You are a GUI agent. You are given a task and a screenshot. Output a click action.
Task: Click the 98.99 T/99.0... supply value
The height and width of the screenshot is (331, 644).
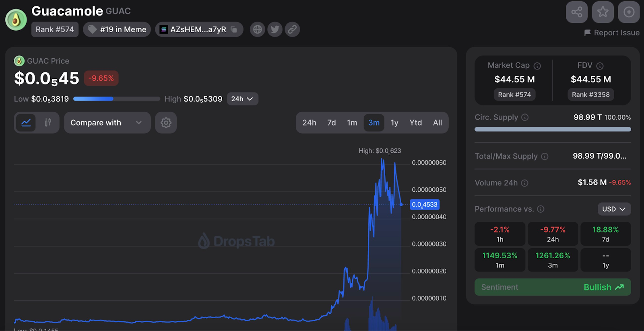pos(599,156)
